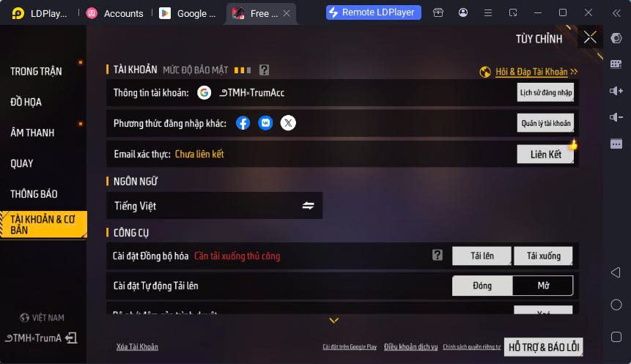Click the Tải xuống sync button
The width and height of the screenshot is (631, 364).
543,256
